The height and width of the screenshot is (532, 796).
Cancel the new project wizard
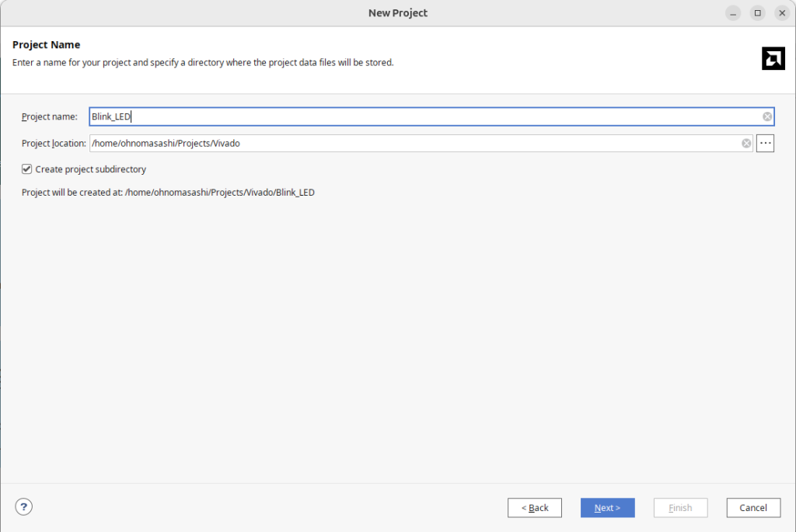[x=753, y=508]
